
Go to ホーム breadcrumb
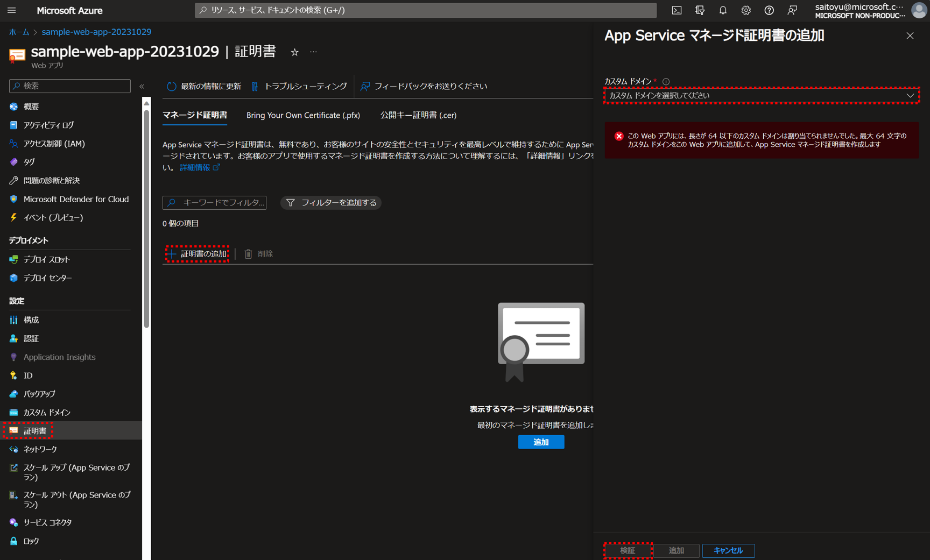click(x=19, y=32)
